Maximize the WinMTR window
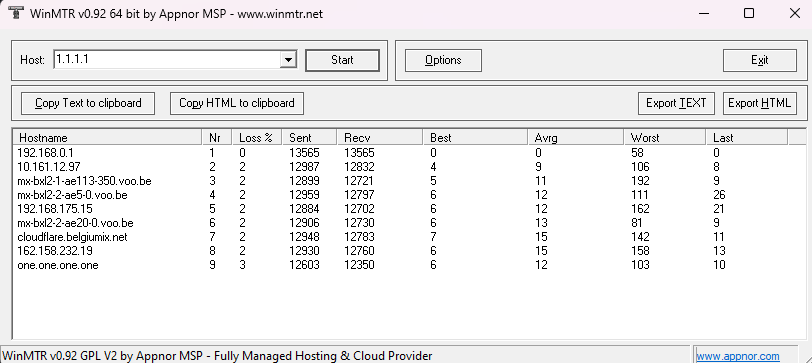This screenshot has width=812, height=363. (x=749, y=13)
